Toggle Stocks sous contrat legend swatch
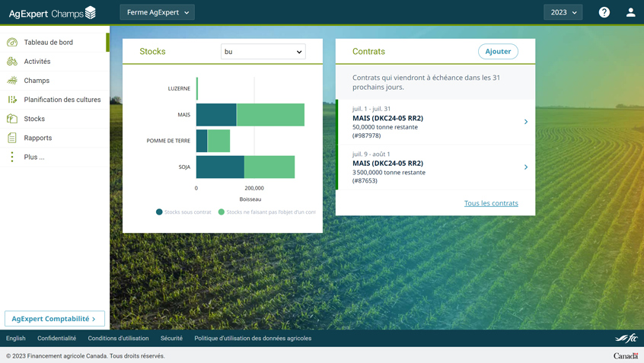The image size is (644, 363). tap(159, 212)
